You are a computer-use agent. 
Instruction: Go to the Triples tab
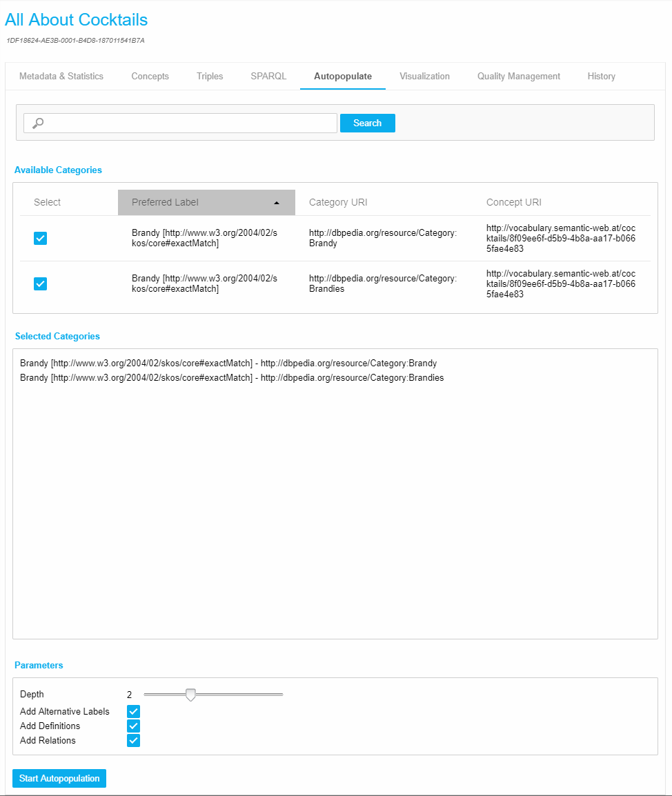point(210,77)
